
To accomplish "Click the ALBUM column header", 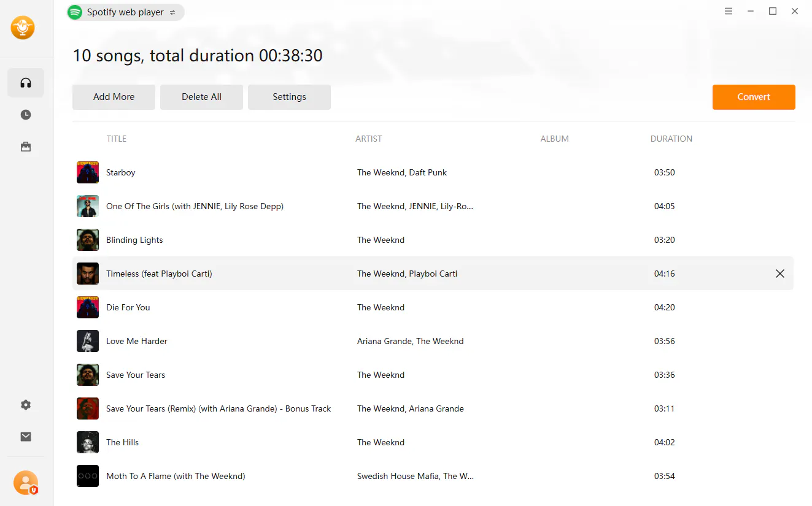I will (x=554, y=139).
